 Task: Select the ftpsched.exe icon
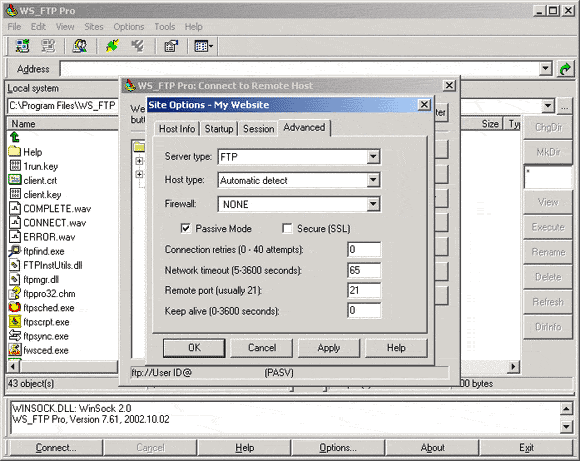point(15,307)
